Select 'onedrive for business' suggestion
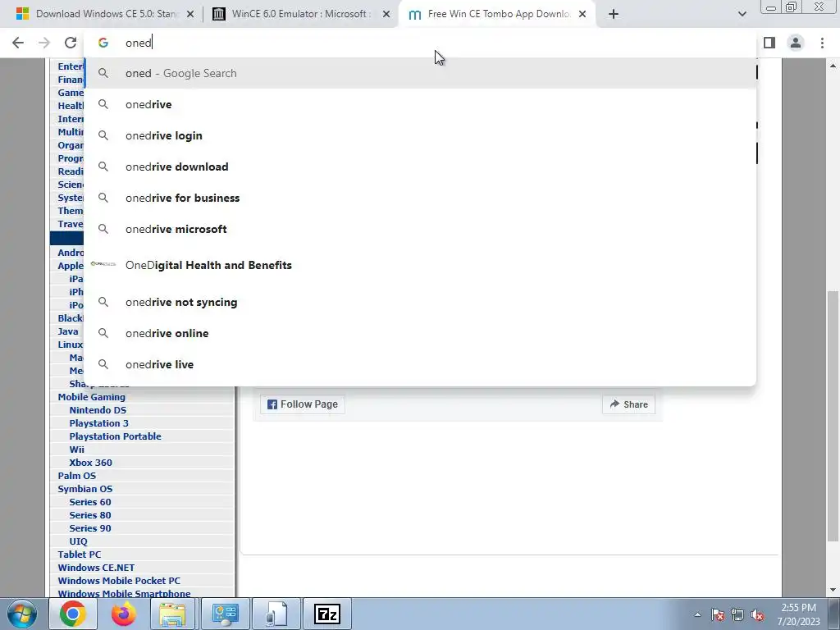Image resolution: width=840 pixels, height=630 pixels. point(421,198)
